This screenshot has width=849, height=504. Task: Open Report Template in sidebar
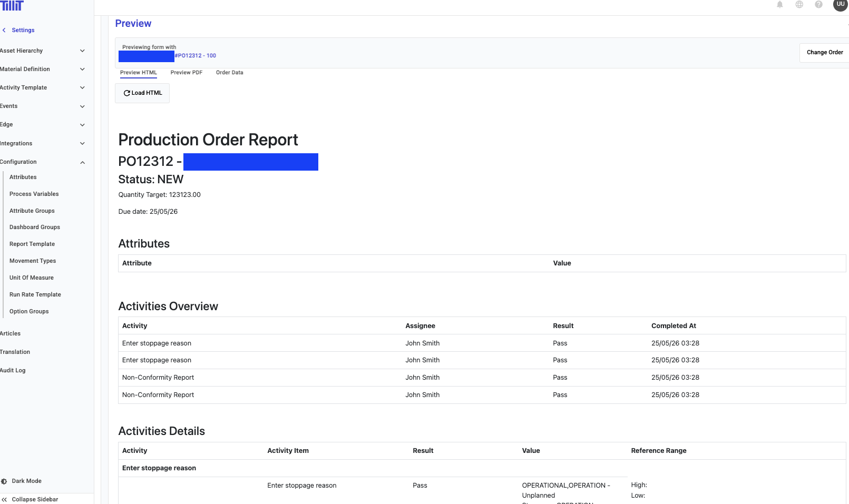[x=32, y=244]
